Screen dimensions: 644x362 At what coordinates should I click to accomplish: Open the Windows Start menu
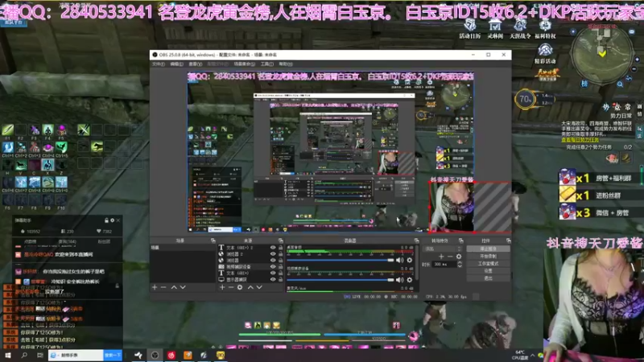(7, 355)
